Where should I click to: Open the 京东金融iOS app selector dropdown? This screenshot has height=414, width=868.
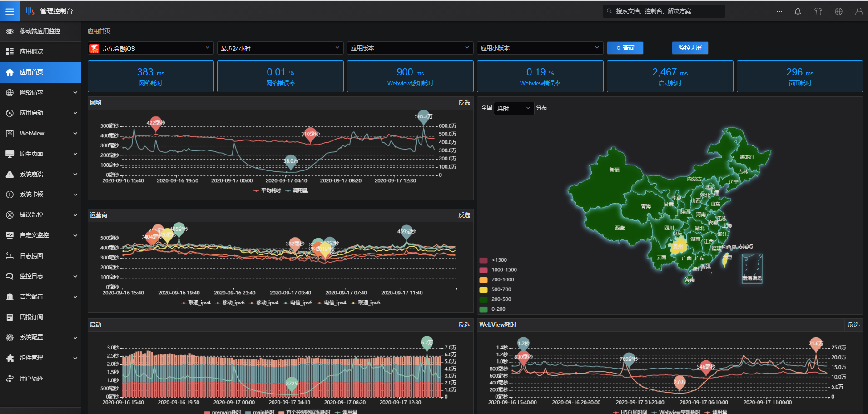tap(150, 48)
